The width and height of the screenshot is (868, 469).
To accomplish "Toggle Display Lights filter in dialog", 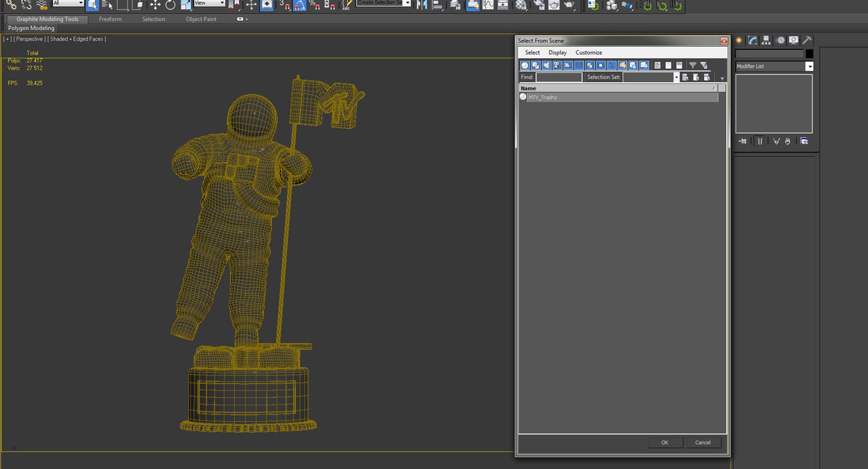I will (547, 66).
